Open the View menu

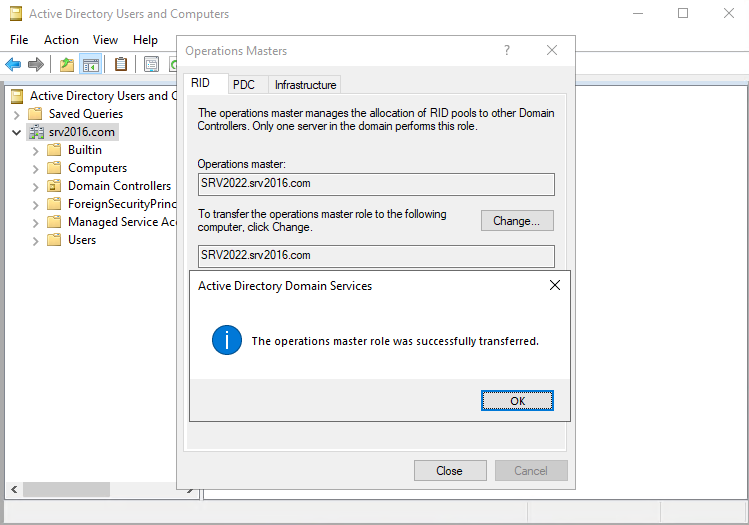pos(105,40)
